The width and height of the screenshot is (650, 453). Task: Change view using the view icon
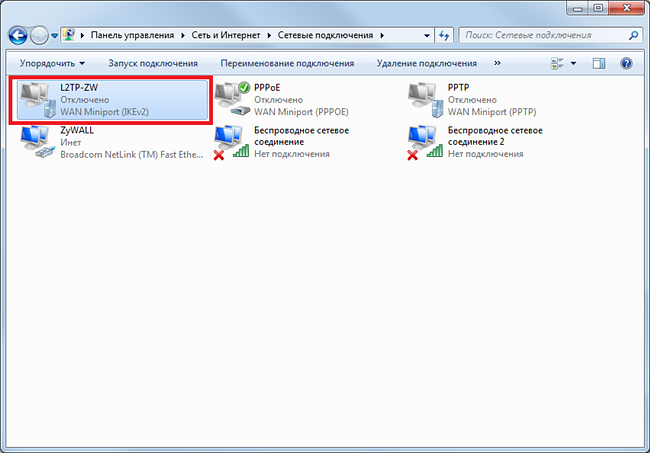point(557,63)
